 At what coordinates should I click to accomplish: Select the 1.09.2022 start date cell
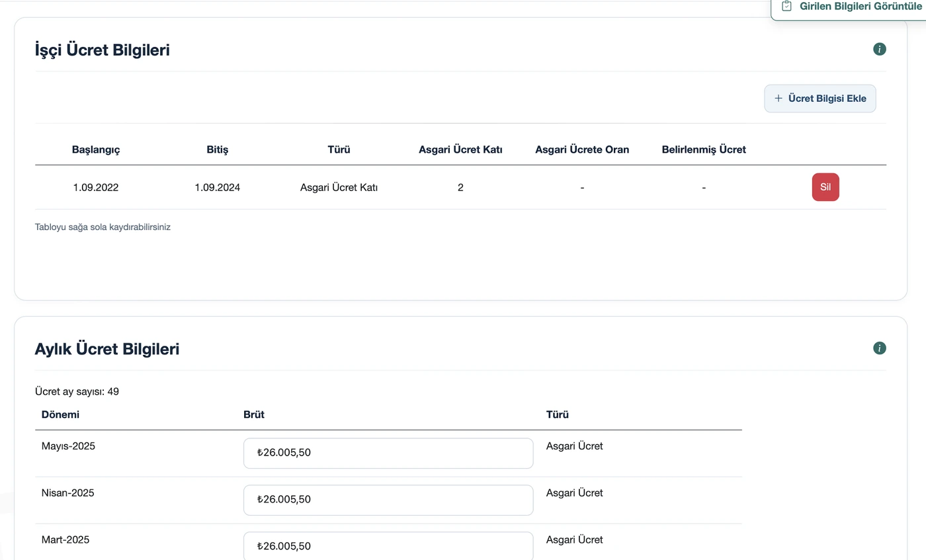point(96,187)
